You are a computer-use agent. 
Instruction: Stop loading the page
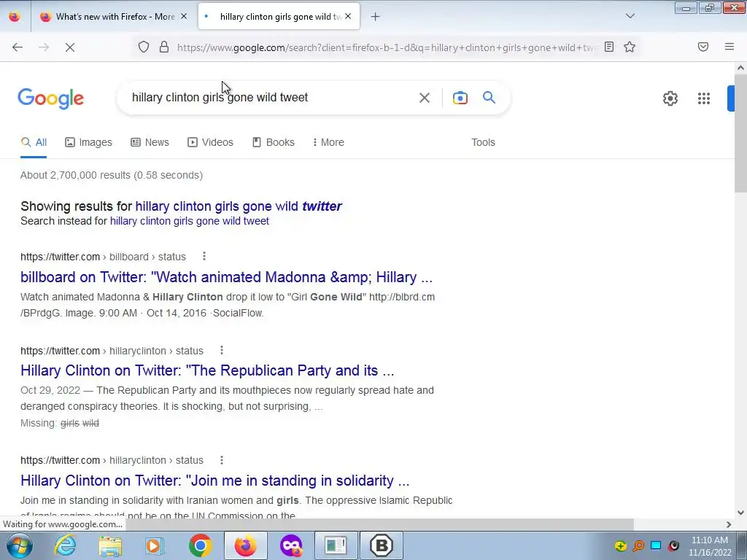(70, 47)
